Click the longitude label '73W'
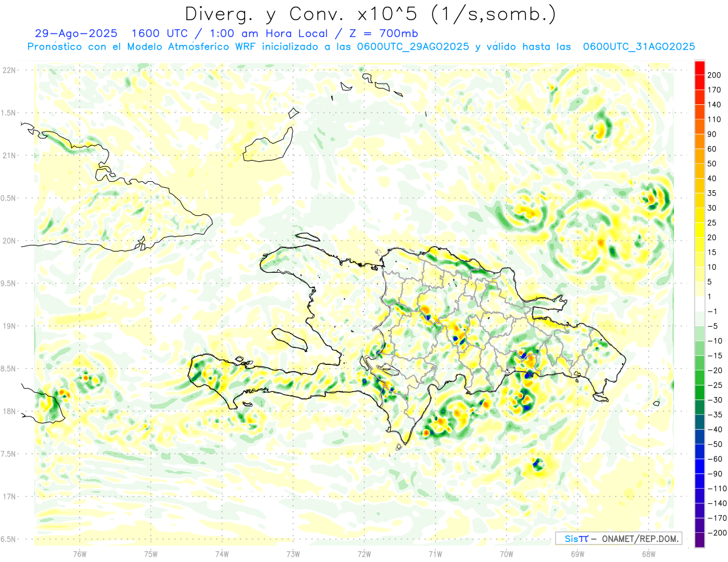Viewport: 728px width, 562px height. tap(293, 554)
